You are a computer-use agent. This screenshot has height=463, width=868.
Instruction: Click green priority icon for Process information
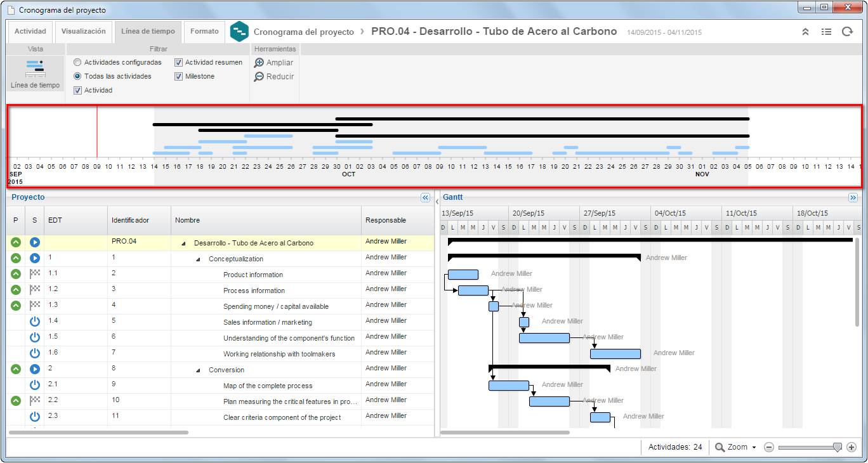coord(16,290)
